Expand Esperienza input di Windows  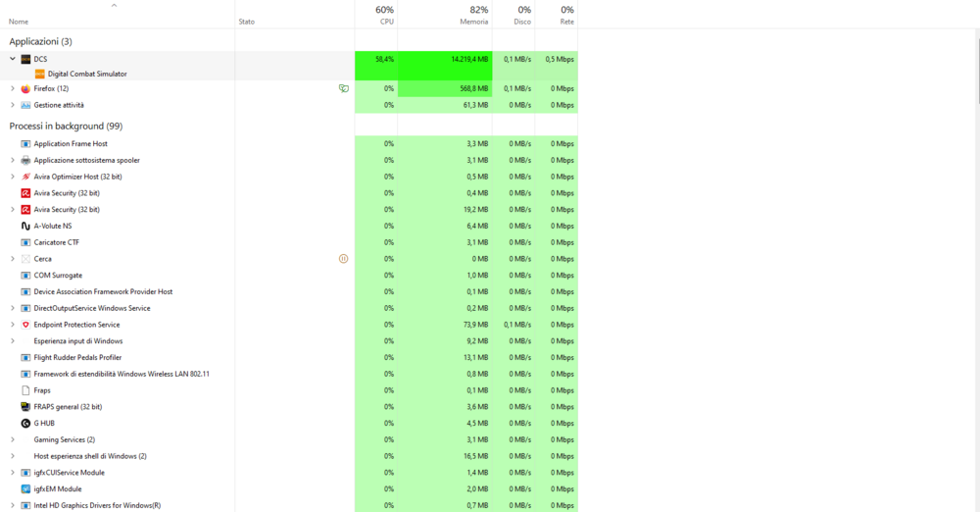pyautogui.click(x=13, y=341)
